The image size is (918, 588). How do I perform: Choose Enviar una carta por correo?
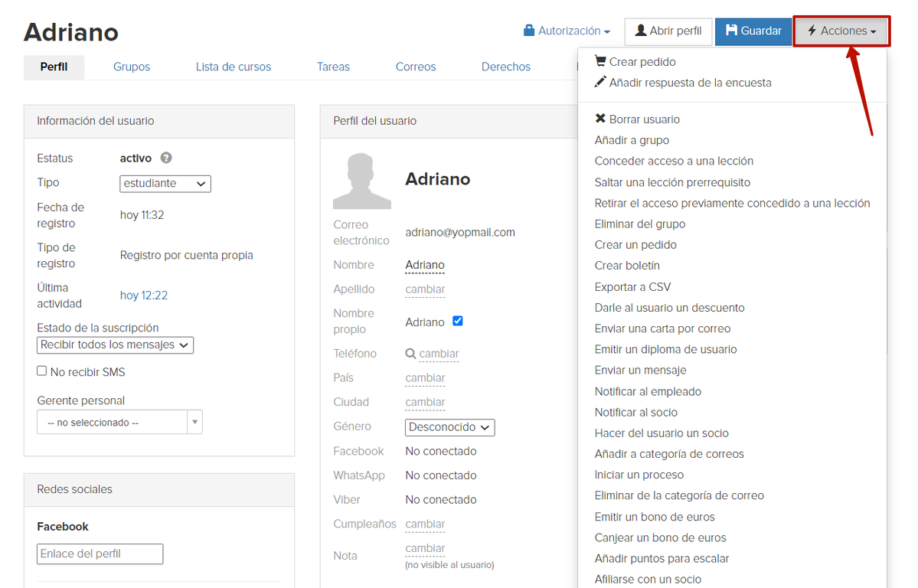coord(662,328)
